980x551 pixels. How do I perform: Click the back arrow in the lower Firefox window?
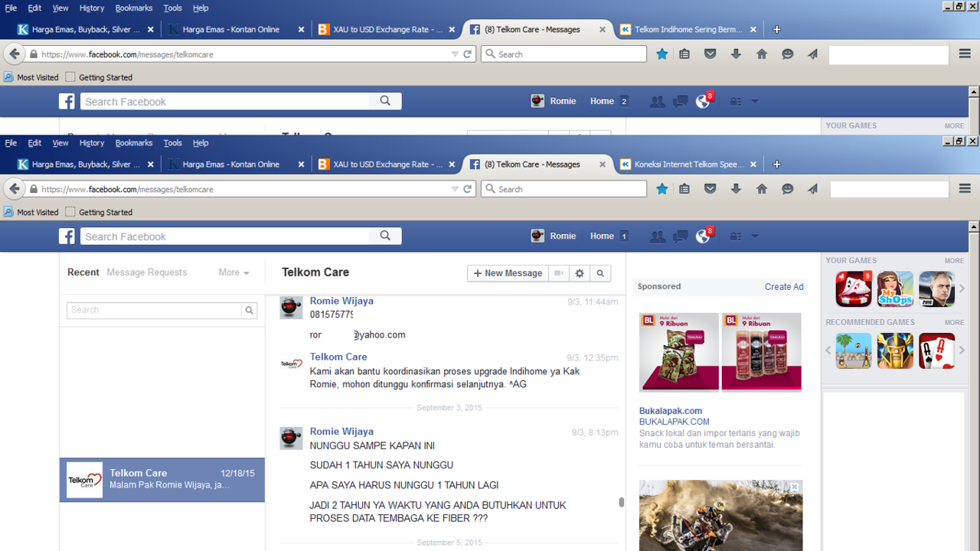pyautogui.click(x=15, y=189)
